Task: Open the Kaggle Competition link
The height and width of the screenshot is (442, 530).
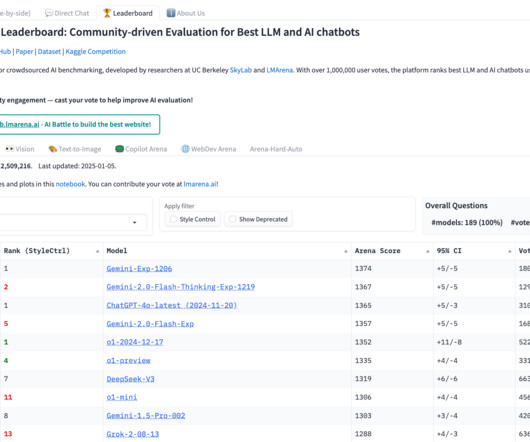Action: click(95, 52)
